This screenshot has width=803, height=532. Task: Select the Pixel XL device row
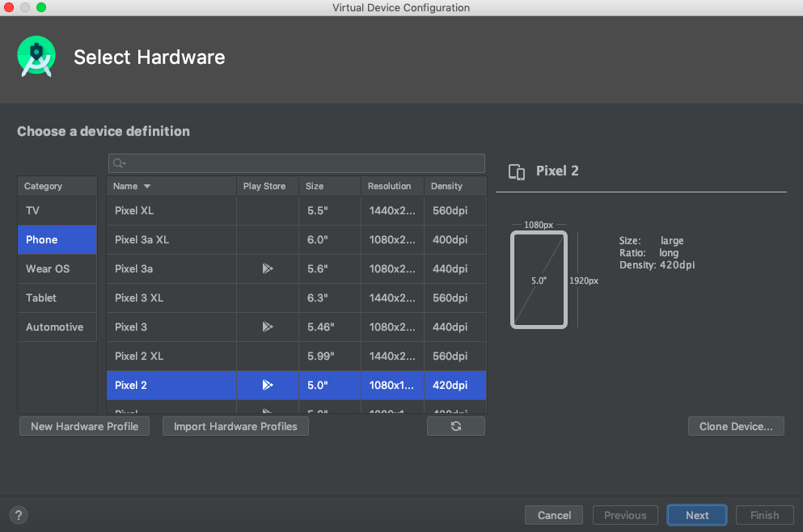pos(297,210)
